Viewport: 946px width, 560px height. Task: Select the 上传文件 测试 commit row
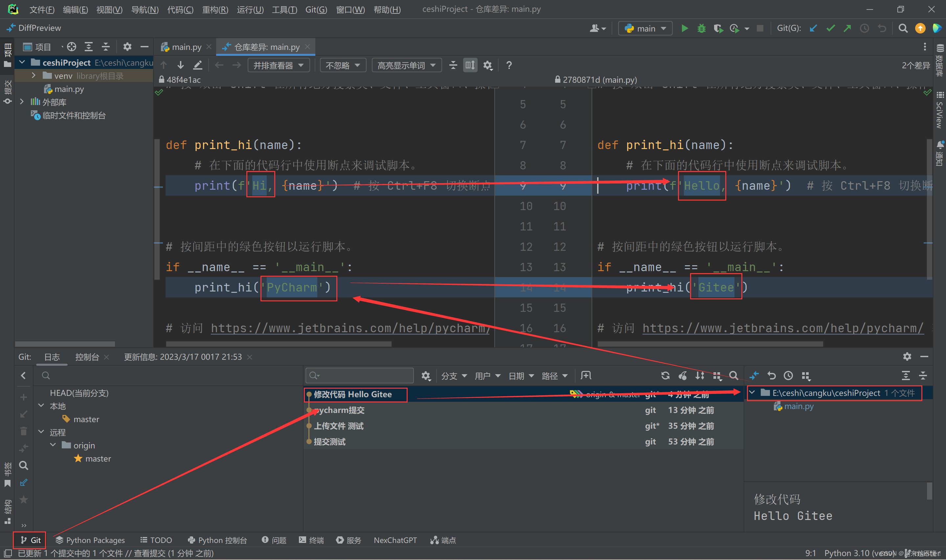click(524, 426)
